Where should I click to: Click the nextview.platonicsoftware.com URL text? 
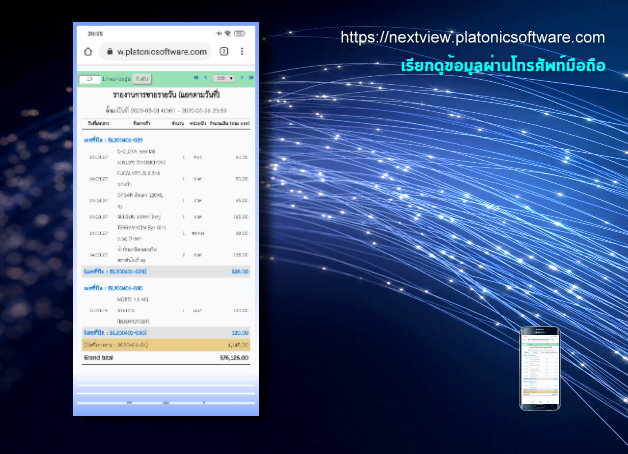(x=473, y=37)
